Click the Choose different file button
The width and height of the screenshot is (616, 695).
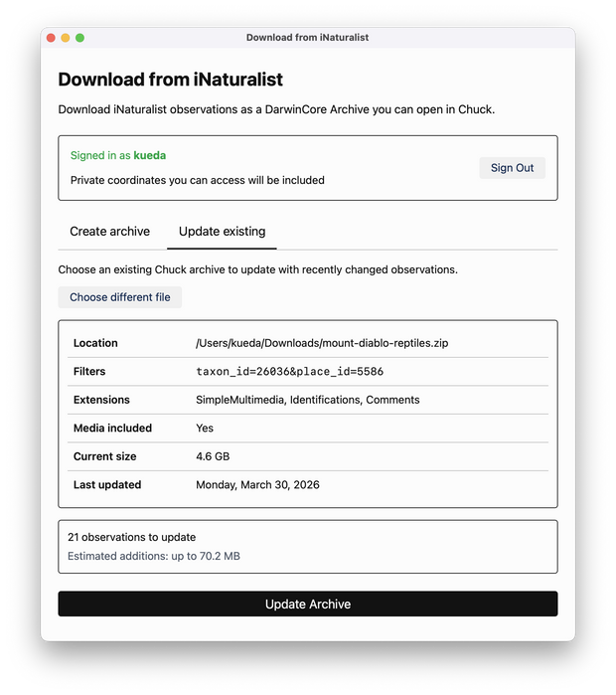(x=120, y=297)
